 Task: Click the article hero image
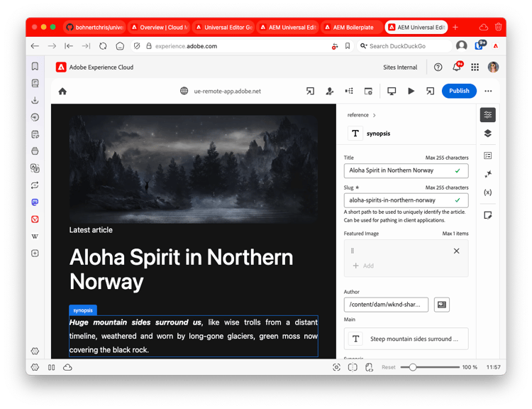tap(194, 169)
